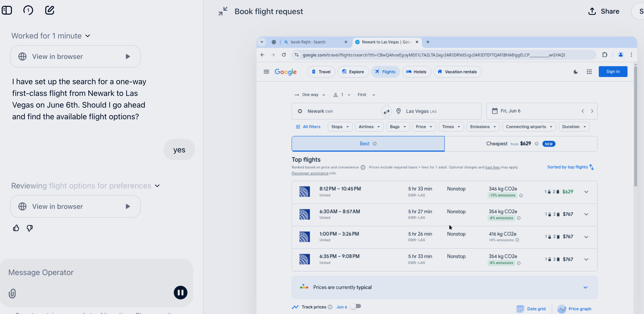Open the Google main hamburger menu
644x314 pixels.
[x=266, y=72]
